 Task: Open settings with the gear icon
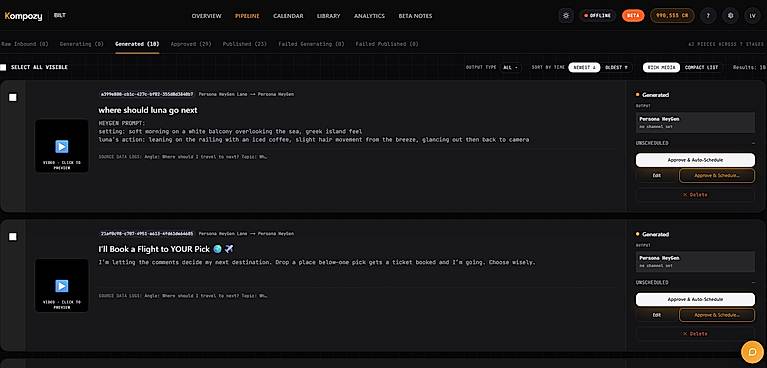(x=730, y=16)
